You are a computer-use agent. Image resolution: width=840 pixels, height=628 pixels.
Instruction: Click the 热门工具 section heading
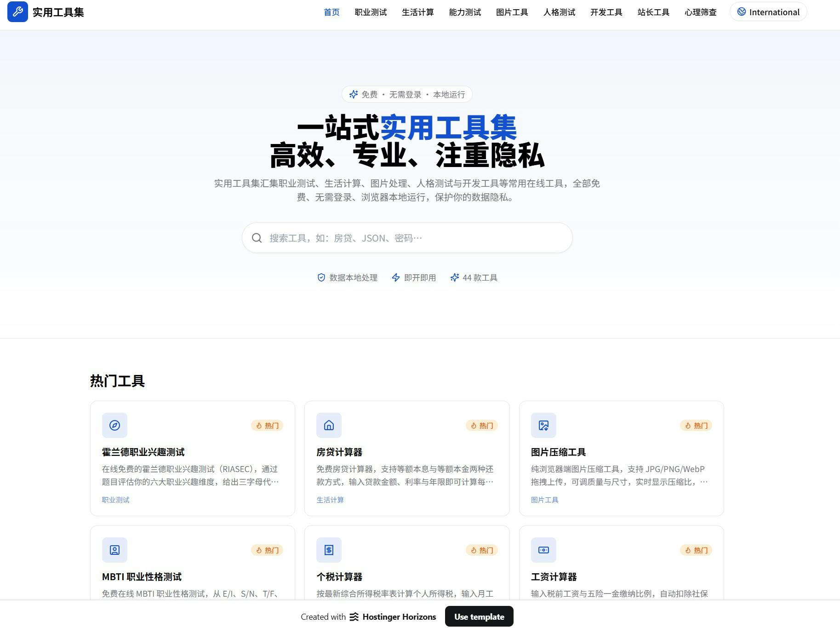(x=118, y=381)
